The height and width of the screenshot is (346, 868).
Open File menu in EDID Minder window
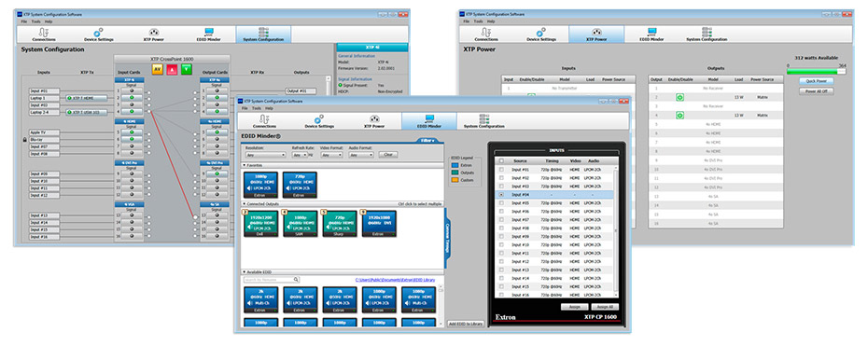tap(245, 108)
